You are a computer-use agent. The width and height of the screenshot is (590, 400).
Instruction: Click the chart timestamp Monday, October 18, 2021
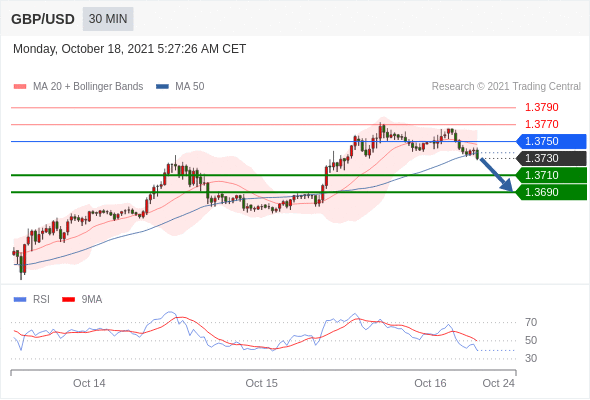coord(84,49)
